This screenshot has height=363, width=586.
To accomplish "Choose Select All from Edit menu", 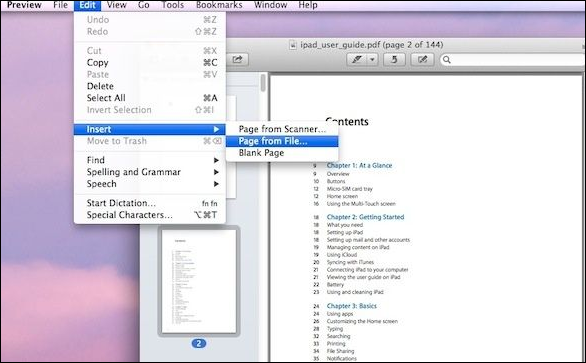I will [x=149, y=98].
